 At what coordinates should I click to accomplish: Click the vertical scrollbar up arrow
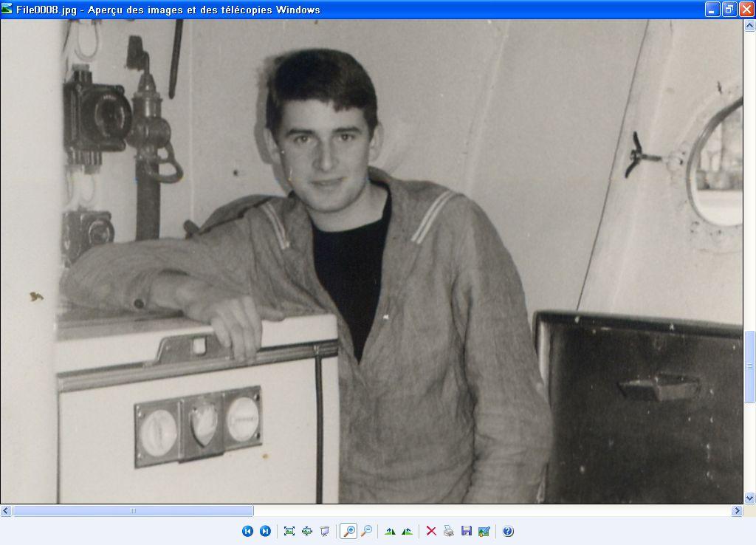pyautogui.click(x=749, y=25)
